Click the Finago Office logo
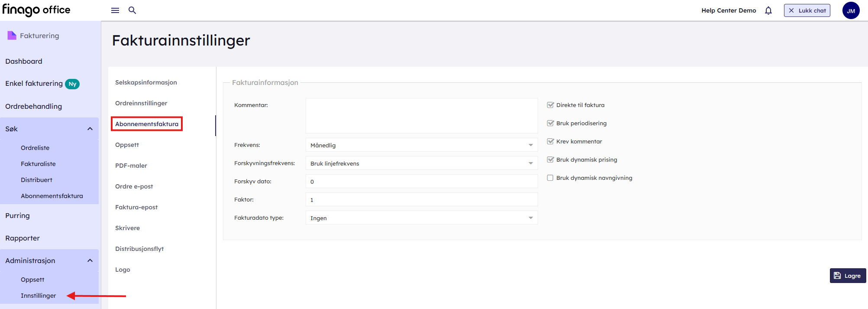This screenshot has width=868, height=309. pyautogui.click(x=36, y=10)
